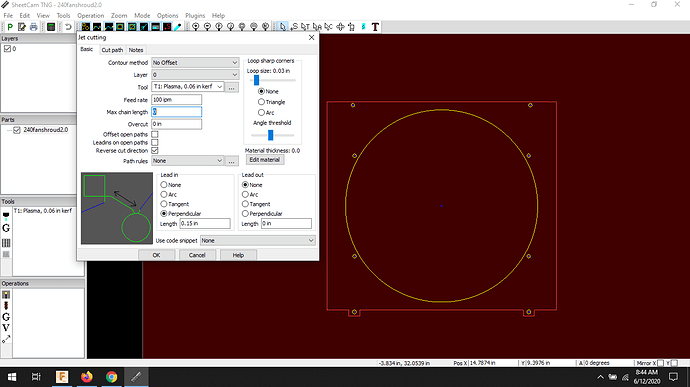Click the Feed rate input field
This screenshot has height=387, width=690.
[x=176, y=100]
